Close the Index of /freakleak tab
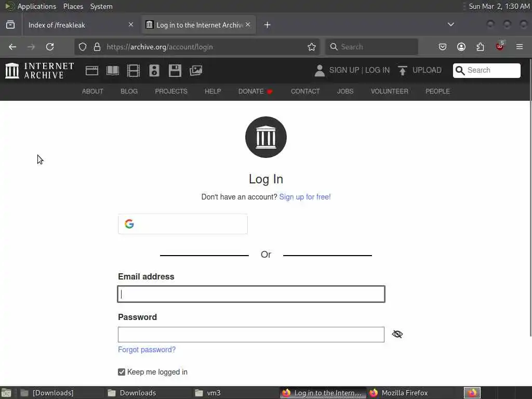The height and width of the screenshot is (399, 532). click(x=131, y=25)
